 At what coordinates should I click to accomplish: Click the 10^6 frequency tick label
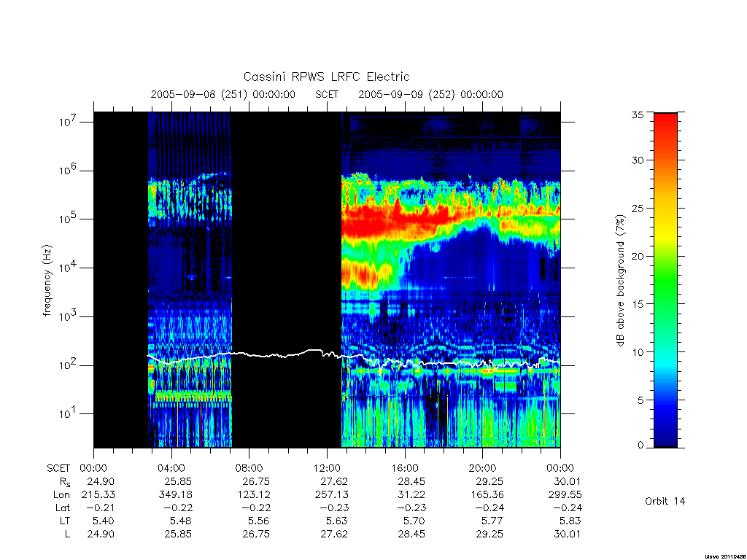(68, 171)
